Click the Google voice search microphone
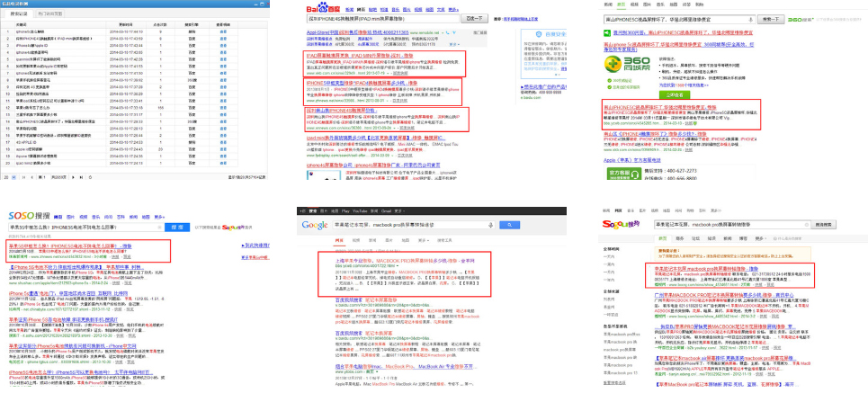Image resolution: width=868 pixels, height=393 pixels. click(x=490, y=225)
